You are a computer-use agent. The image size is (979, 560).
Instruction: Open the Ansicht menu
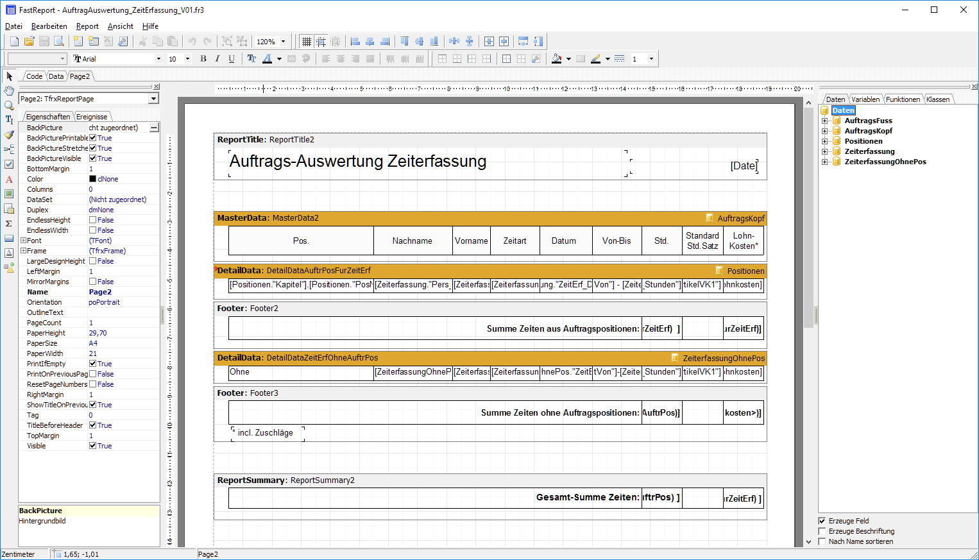click(x=121, y=26)
